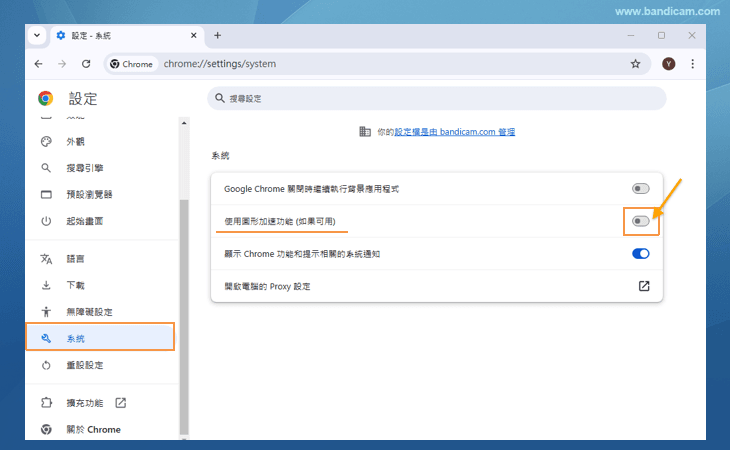Open 擴充功能 extensions link

click(x=84, y=403)
